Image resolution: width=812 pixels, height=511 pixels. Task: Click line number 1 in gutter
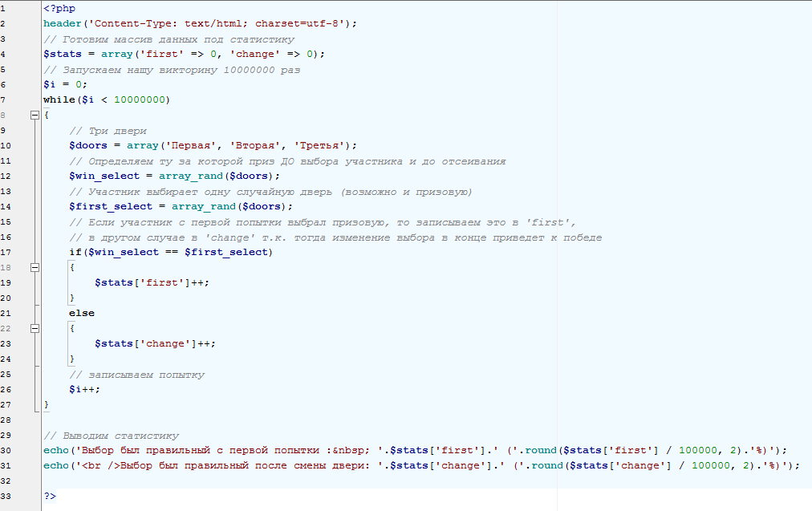coord(2,8)
